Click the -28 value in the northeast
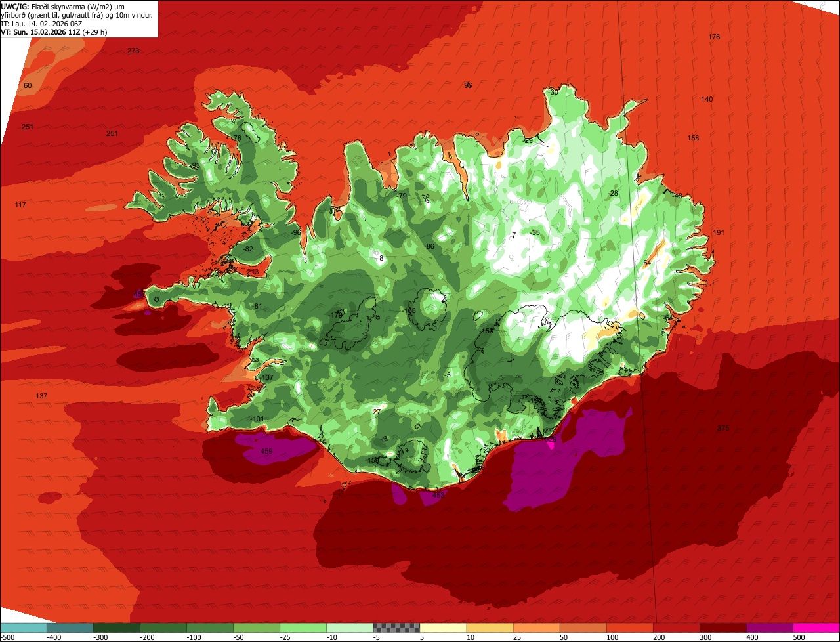The height and width of the screenshot is (642, 840). tap(613, 193)
